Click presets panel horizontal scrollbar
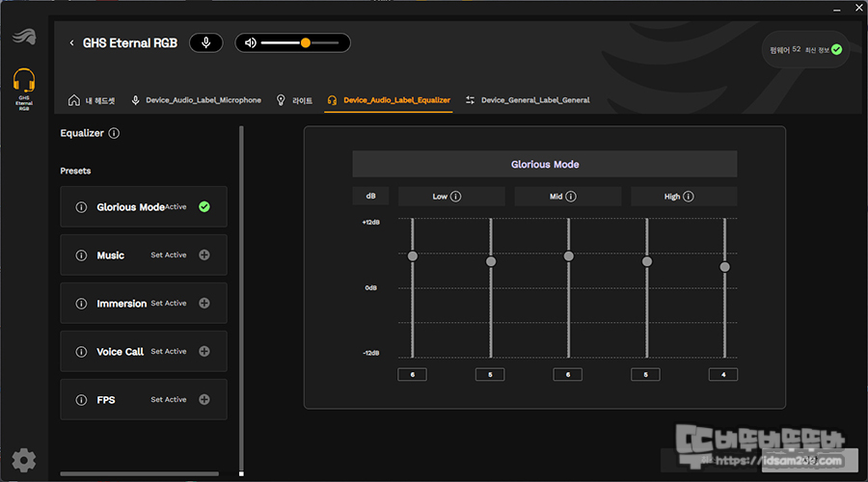Image resolution: width=868 pixels, height=482 pixels. click(140, 473)
